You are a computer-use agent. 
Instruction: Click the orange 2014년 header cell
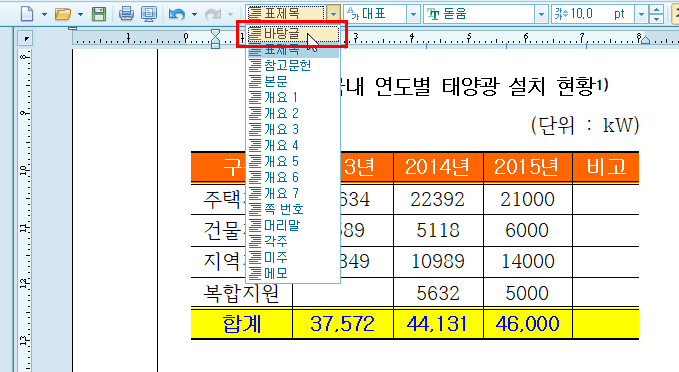(x=438, y=167)
